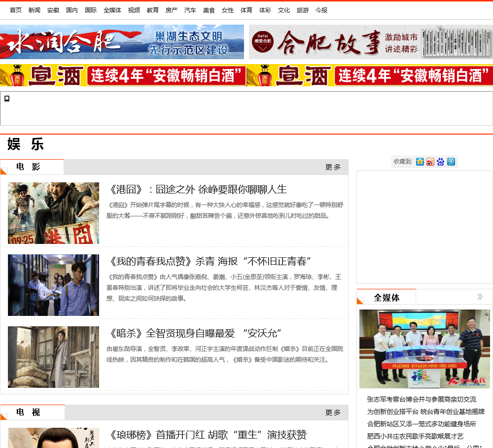
Task: Click the 收藏到 label
Action: tap(402, 162)
